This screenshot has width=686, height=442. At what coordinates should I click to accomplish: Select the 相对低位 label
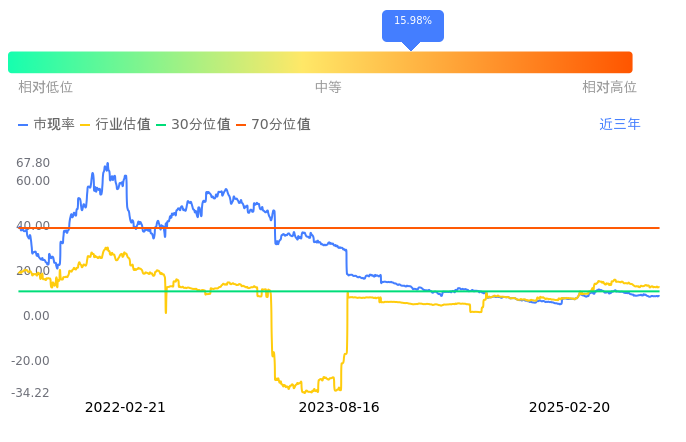pyautogui.click(x=46, y=87)
